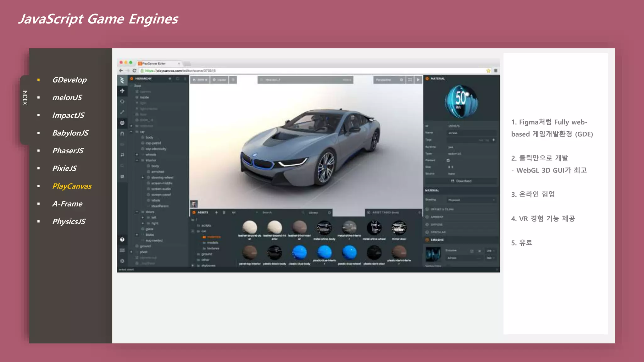Open the viewport list menu icon

point(233,80)
